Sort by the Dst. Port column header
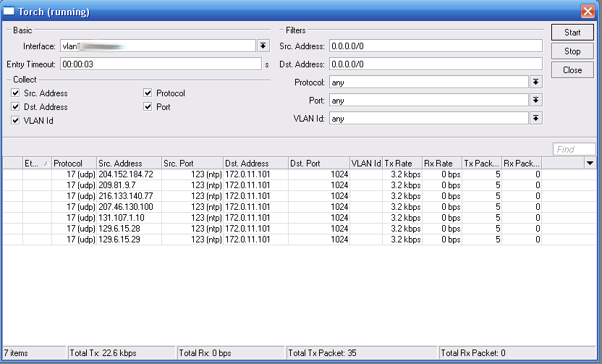 pyautogui.click(x=319, y=164)
